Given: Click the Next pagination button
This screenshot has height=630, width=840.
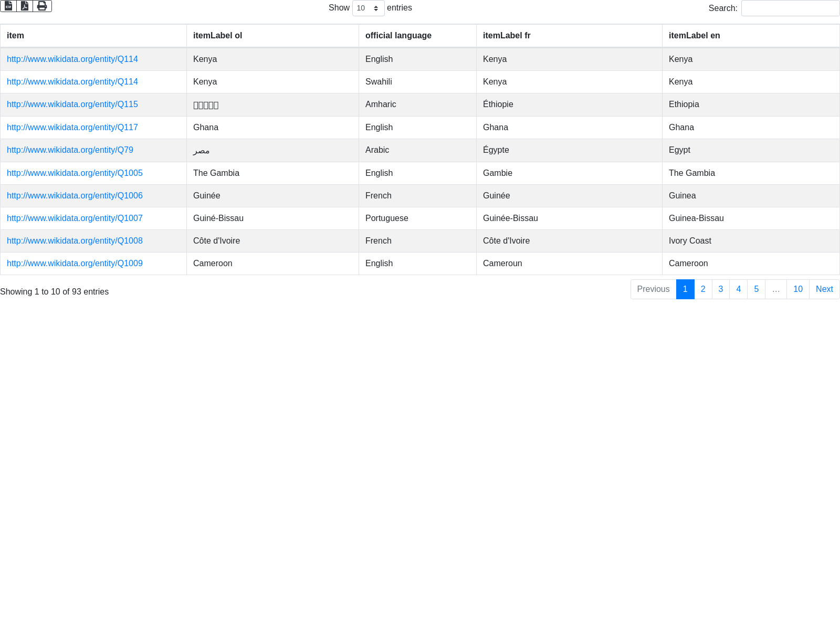Looking at the screenshot, I should 824,289.
